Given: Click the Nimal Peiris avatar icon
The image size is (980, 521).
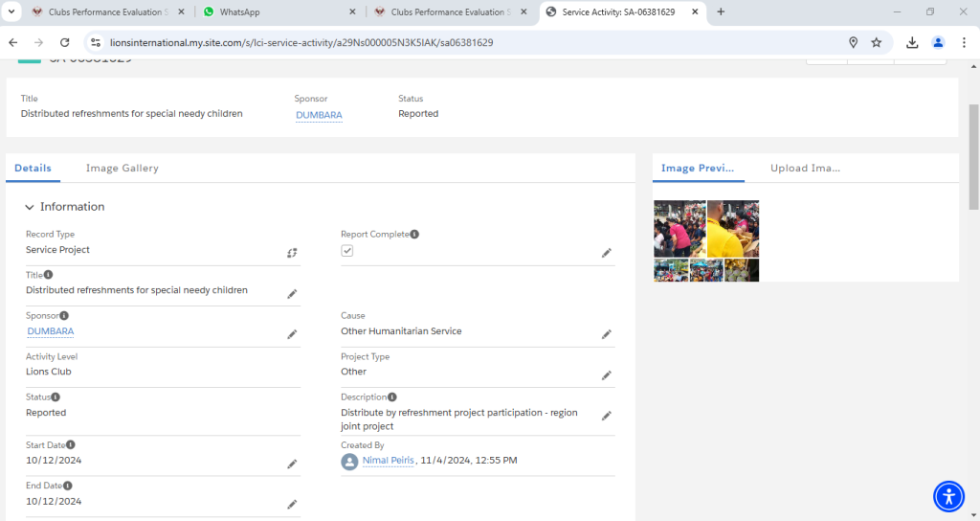Looking at the screenshot, I should [349, 462].
